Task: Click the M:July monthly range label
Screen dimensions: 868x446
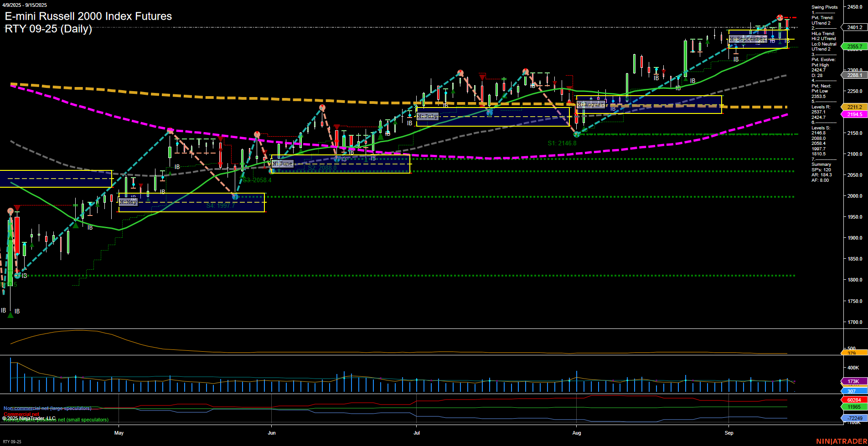Action: pos(427,116)
